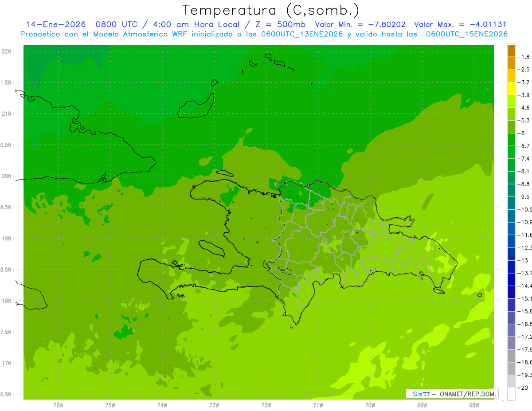
Task: Click the -3.2 colorbar label
Action: [x=524, y=82]
